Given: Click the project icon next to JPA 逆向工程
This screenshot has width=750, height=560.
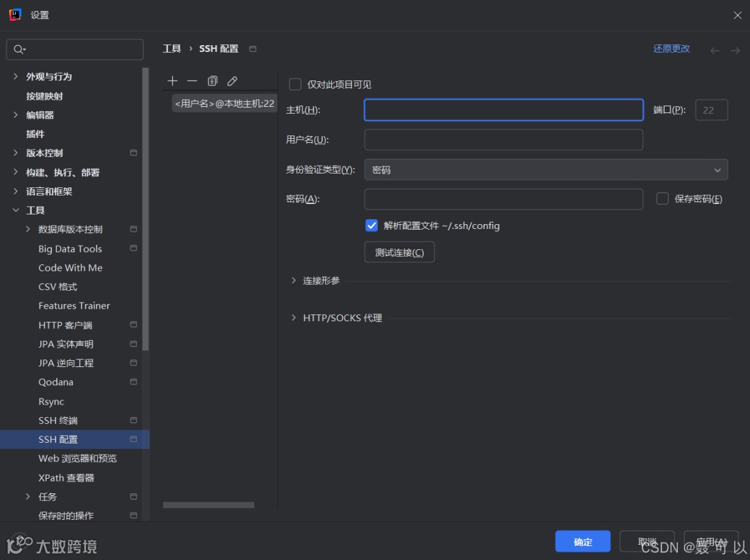Looking at the screenshot, I should (133, 363).
